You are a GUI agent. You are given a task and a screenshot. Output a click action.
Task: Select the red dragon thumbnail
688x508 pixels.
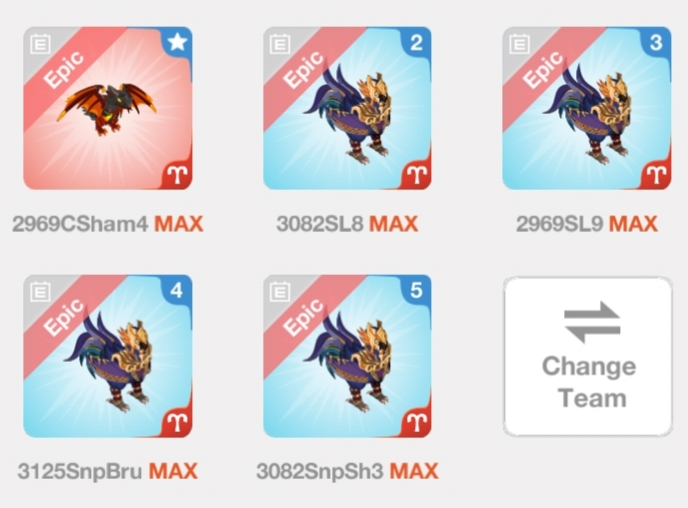point(108,108)
